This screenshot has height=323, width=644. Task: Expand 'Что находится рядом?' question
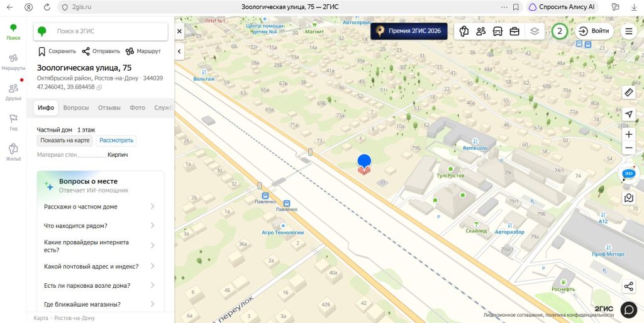tap(99, 225)
